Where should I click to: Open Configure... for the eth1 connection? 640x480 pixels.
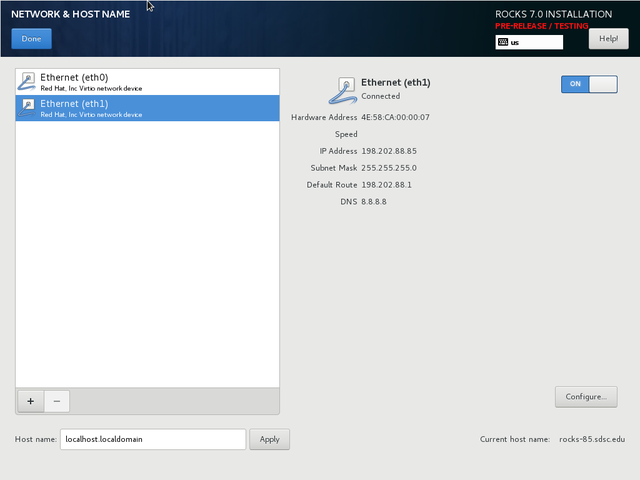[x=586, y=397]
